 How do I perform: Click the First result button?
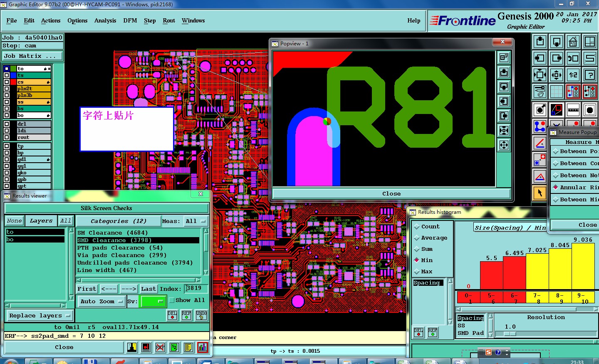pos(87,289)
